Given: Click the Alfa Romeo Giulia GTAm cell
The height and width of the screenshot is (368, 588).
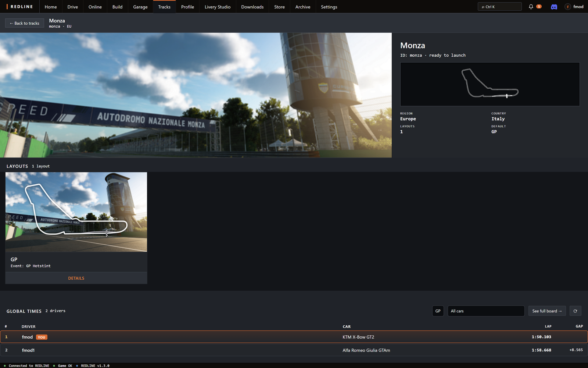Looking at the screenshot, I should coord(366,350).
